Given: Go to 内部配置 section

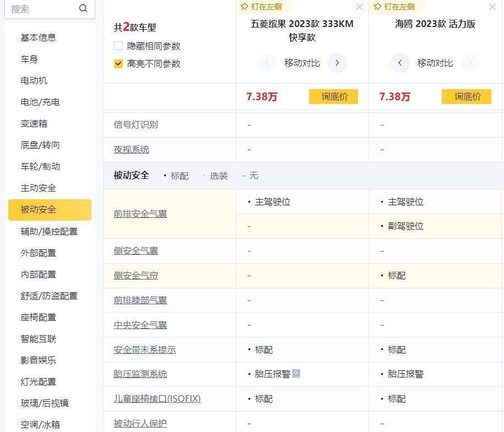Looking at the screenshot, I should pos(38,275).
